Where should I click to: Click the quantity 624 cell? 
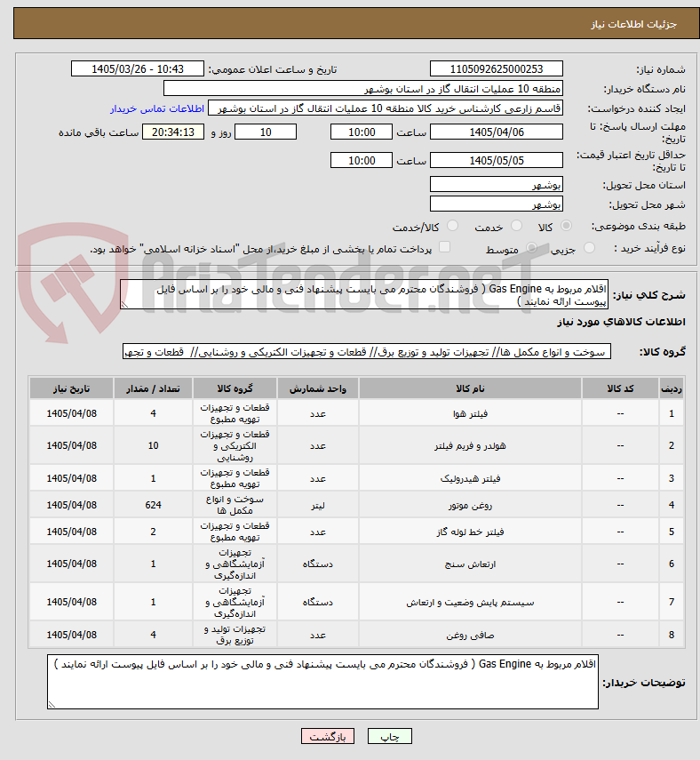(153, 505)
